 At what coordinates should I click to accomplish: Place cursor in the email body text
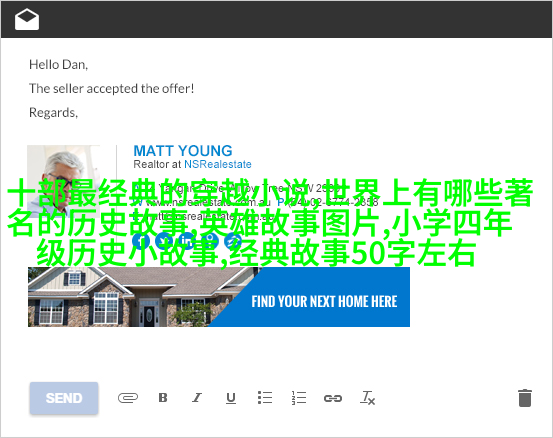point(111,89)
